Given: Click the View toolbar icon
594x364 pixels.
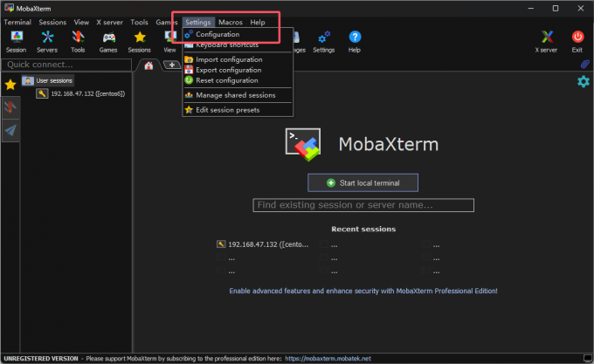Looking at the screenshot, I should [x=169, y=42].
